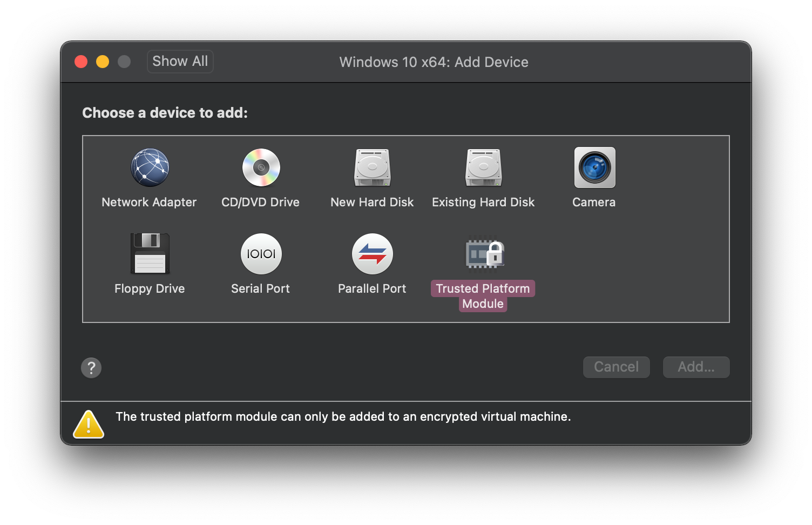Select the New Hard Disk icon

(x=373, y=167)
